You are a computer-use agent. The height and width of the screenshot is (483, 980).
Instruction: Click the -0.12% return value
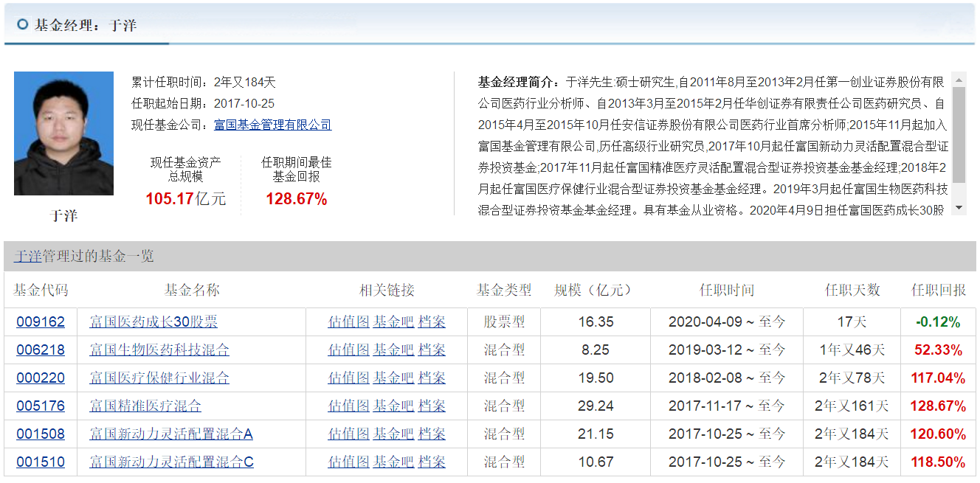938,322
